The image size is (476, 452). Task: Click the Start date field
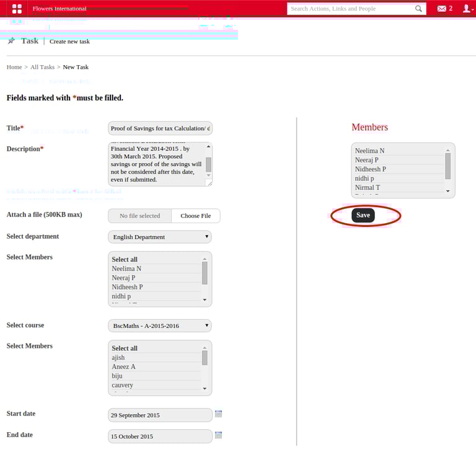point(161,415)
